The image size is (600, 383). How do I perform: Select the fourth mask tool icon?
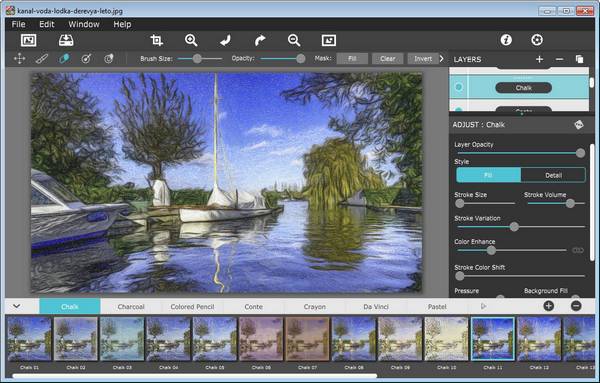[x=86, y=59]
